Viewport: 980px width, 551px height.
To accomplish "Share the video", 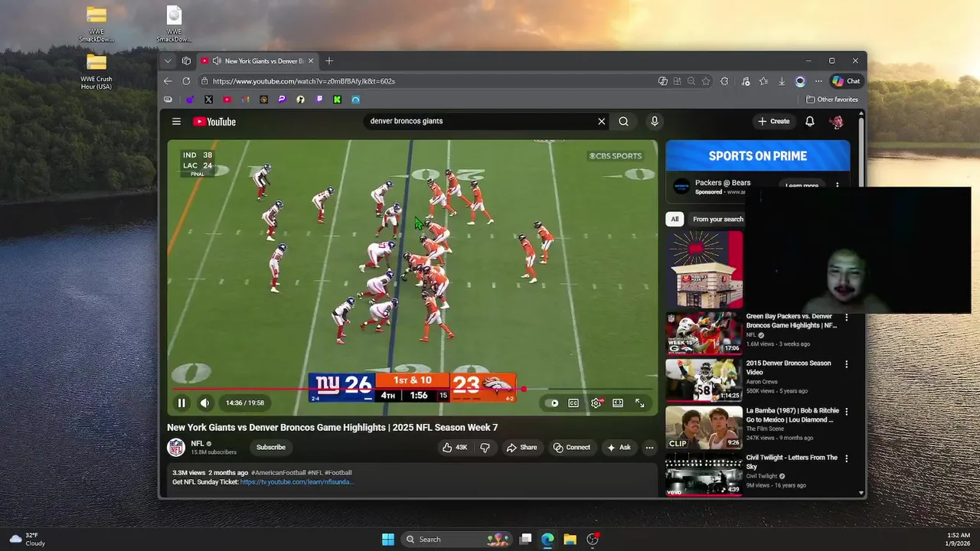I will [x=522, y=447].
